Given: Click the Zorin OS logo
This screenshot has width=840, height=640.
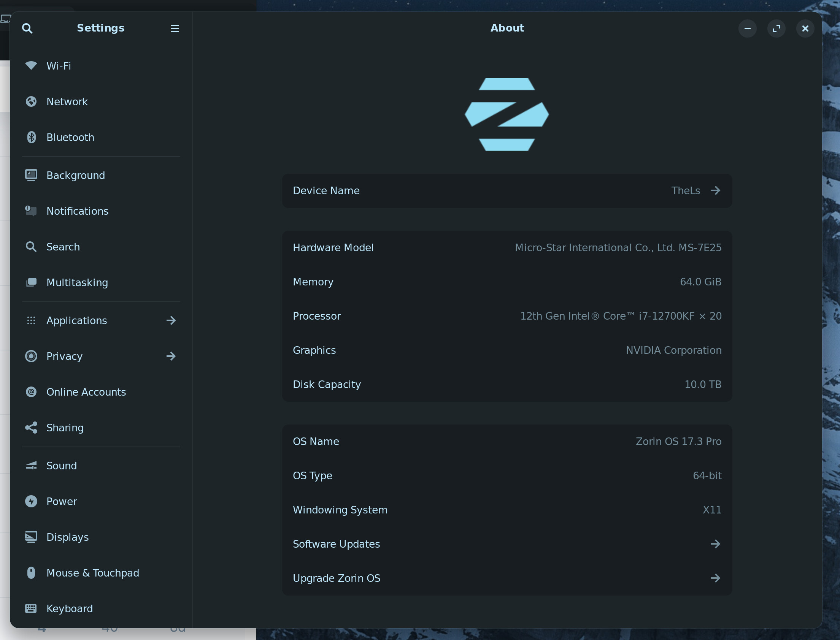Looking at the screenshot, I should pyautogui.click(x=507, y=114).
